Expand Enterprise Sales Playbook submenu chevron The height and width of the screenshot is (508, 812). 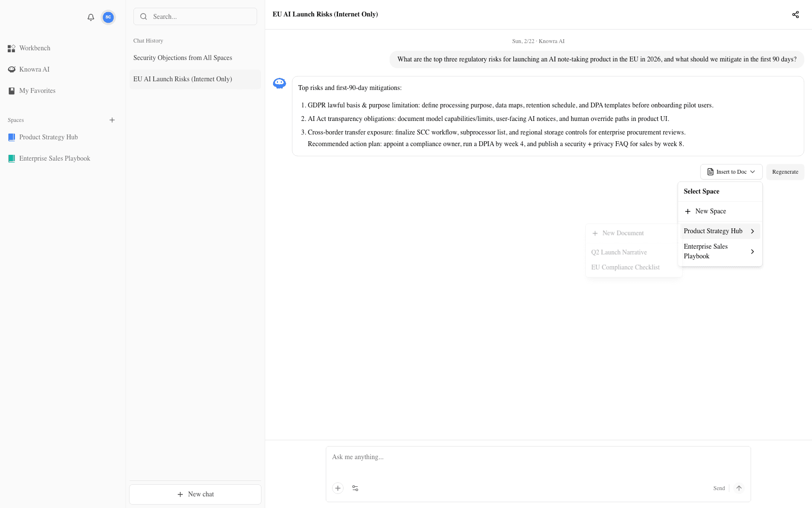click(752, 251)
